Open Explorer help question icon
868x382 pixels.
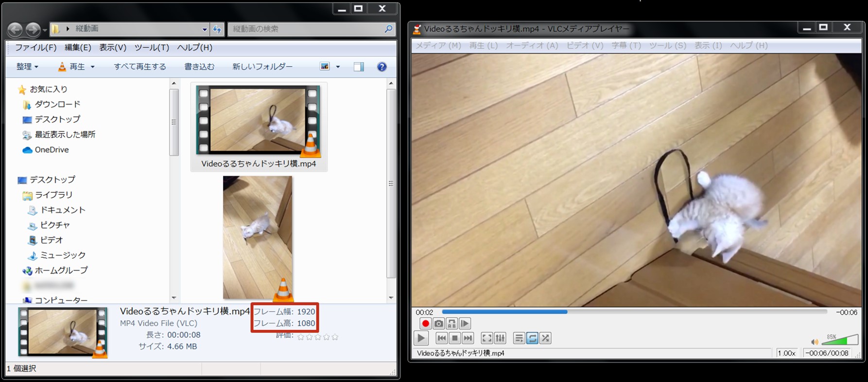point(382,67)
